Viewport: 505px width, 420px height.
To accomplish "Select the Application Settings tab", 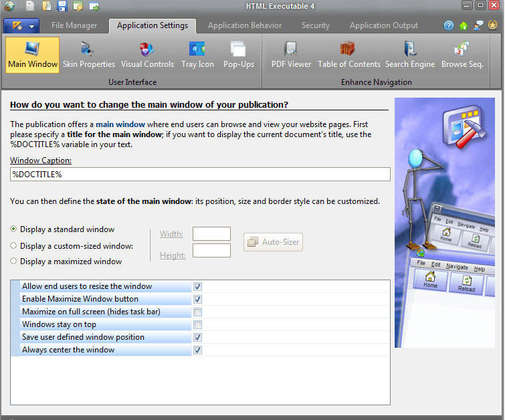I will click(x=153, y=25).
